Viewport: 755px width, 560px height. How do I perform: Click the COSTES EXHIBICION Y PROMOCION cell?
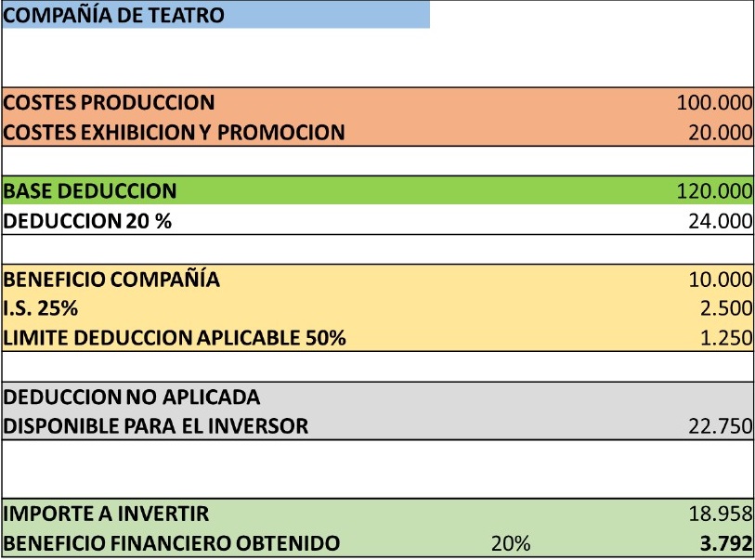[x=175, y=132]
